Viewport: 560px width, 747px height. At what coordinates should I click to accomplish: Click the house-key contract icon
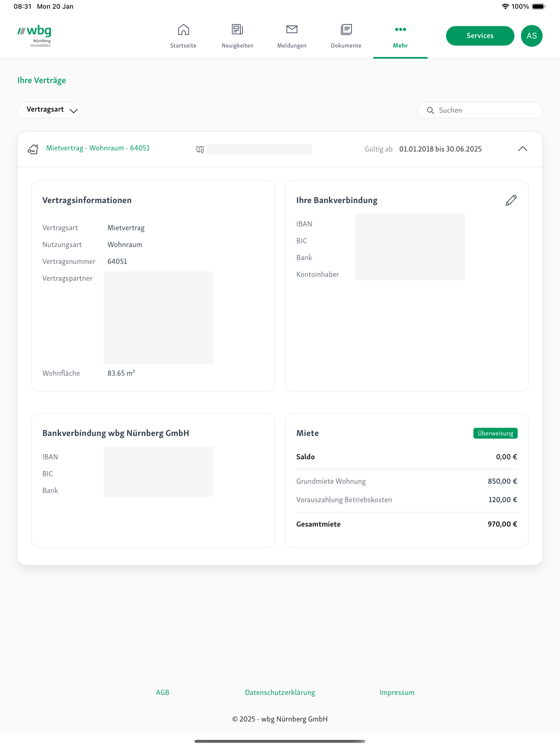33,149
